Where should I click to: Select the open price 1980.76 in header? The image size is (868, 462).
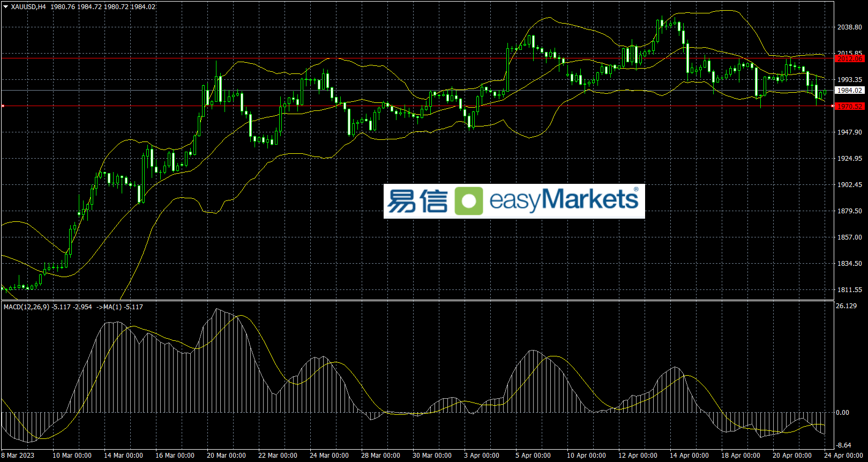[x=63, y=7]
